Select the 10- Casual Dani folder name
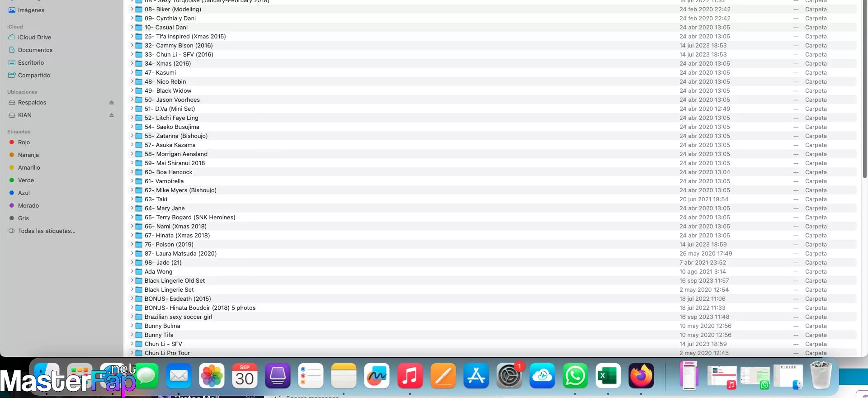The image size is (868, 398). [166, 27]
